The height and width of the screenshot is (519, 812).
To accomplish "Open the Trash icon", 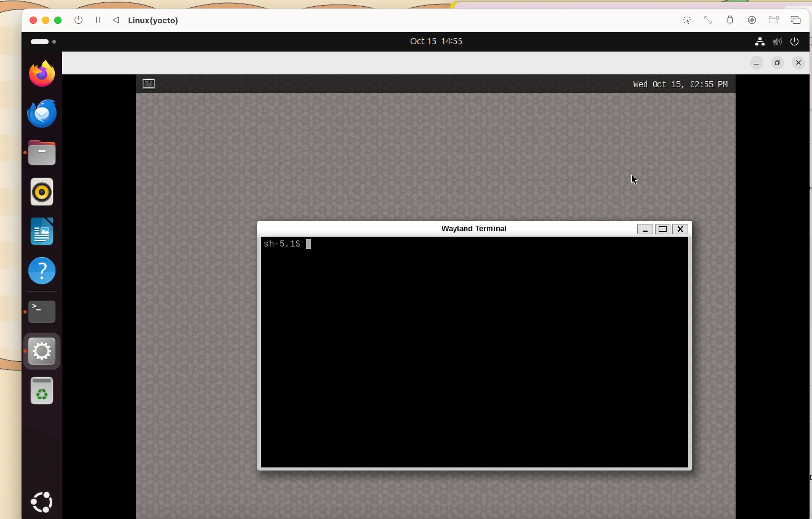I will [x=42, y=391].
